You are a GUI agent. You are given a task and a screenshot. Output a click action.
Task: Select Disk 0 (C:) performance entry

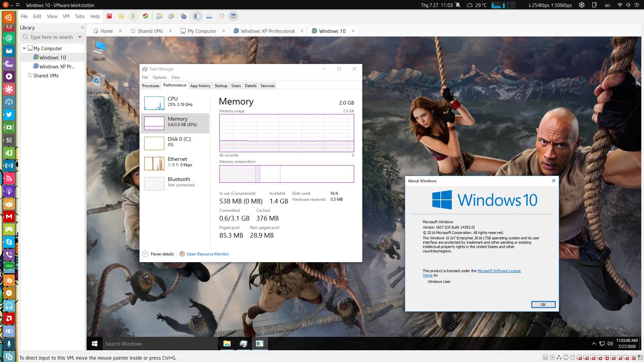tap(175, 143)
